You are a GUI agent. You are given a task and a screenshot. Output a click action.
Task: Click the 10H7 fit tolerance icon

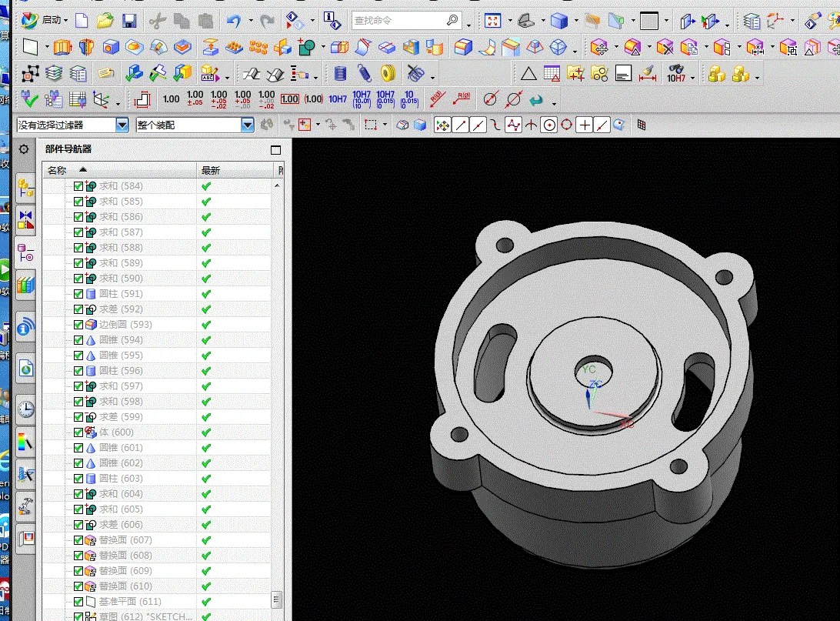click(x=338, y=99)
